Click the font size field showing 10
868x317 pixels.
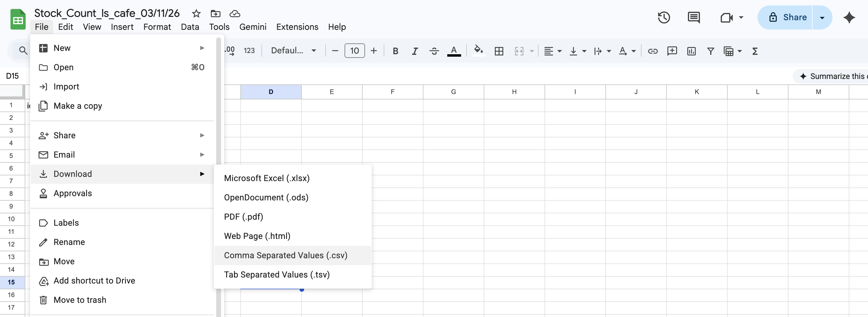(x=354, y=51)
